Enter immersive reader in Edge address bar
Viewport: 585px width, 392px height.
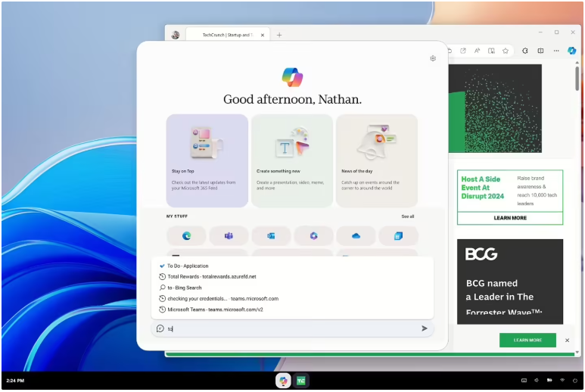491,51
